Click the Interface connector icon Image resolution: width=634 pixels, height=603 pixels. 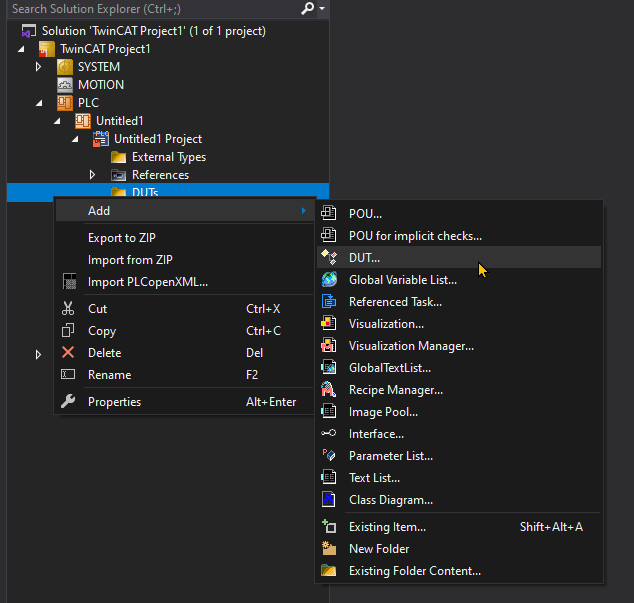pos(329,433)
